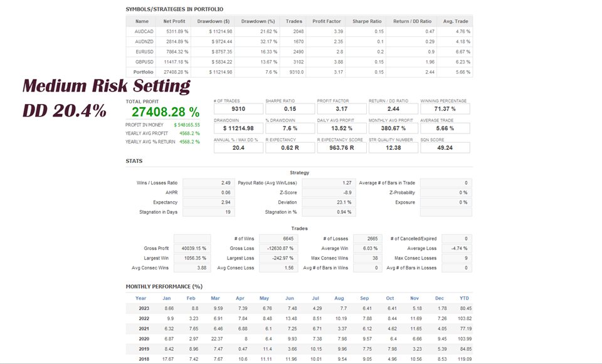Select the GBPUSD strategy row
The width and height of the screenshot is (602, 364).
(x=299, y=62)
